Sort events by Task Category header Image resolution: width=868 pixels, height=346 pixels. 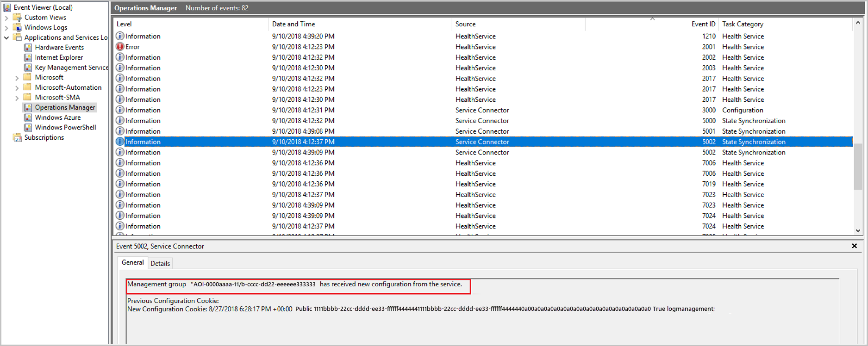pyautogui.click(x=786, y=24)
